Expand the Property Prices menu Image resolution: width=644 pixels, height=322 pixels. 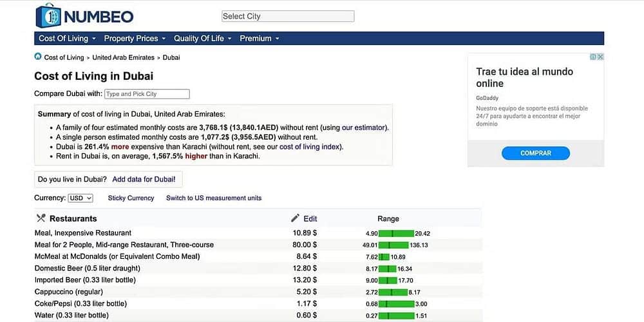[x=135, y=39]
